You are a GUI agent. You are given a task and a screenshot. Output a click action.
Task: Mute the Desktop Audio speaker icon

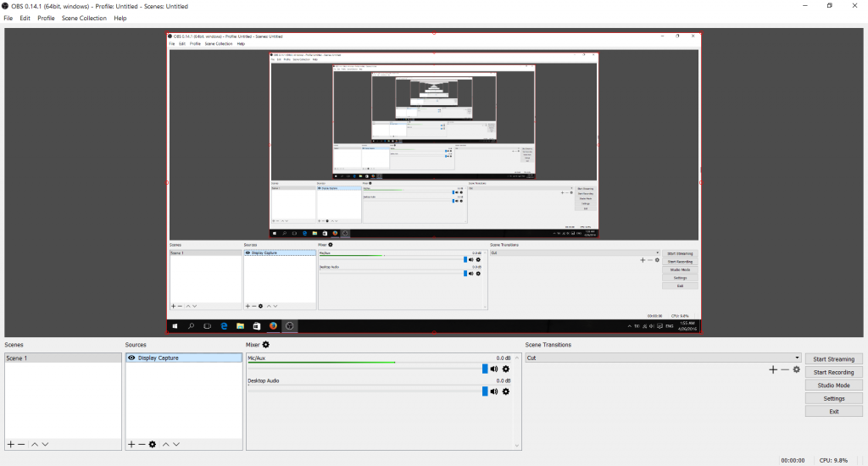494,391
